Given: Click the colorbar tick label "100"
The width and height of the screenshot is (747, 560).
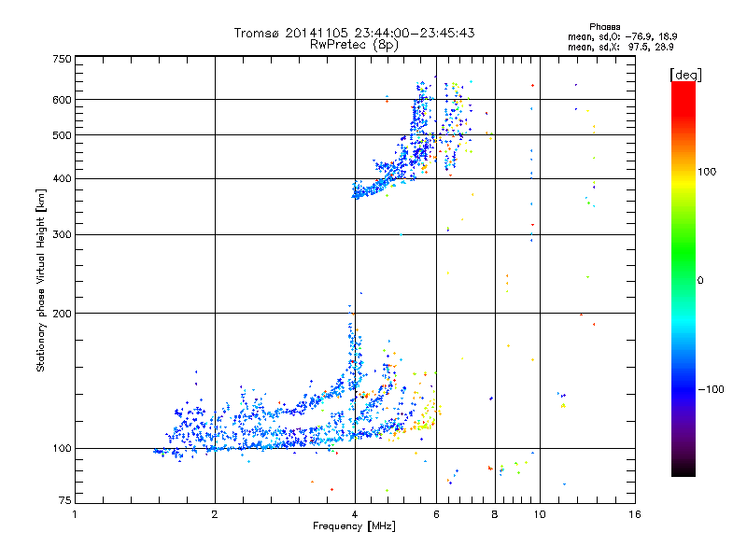Looking at the screenshot, I should point(707,172).
